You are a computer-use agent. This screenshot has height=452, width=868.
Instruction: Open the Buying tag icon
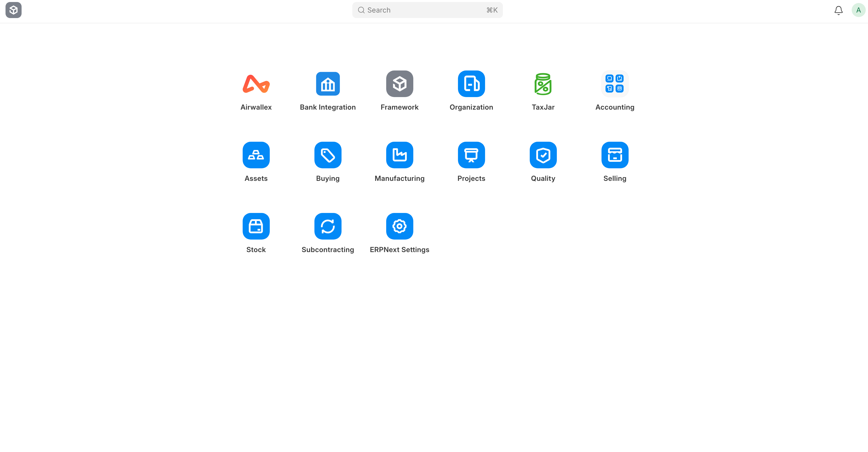click(328, 155)
